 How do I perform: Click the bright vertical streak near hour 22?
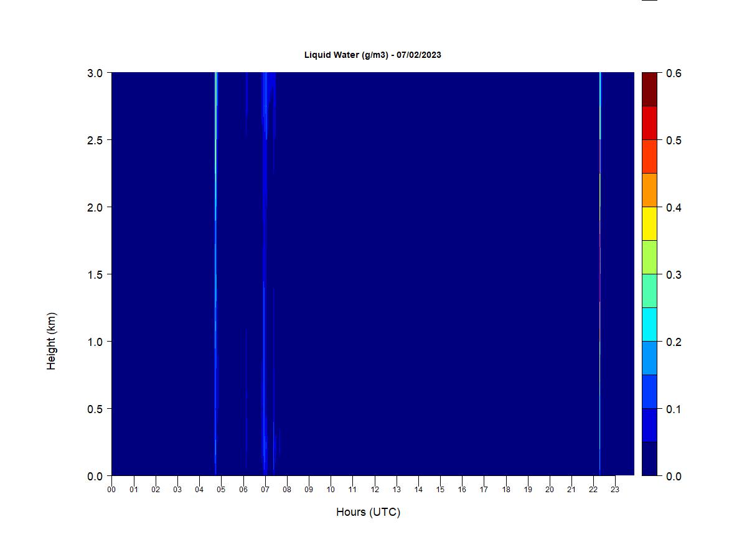click(600, 249)
